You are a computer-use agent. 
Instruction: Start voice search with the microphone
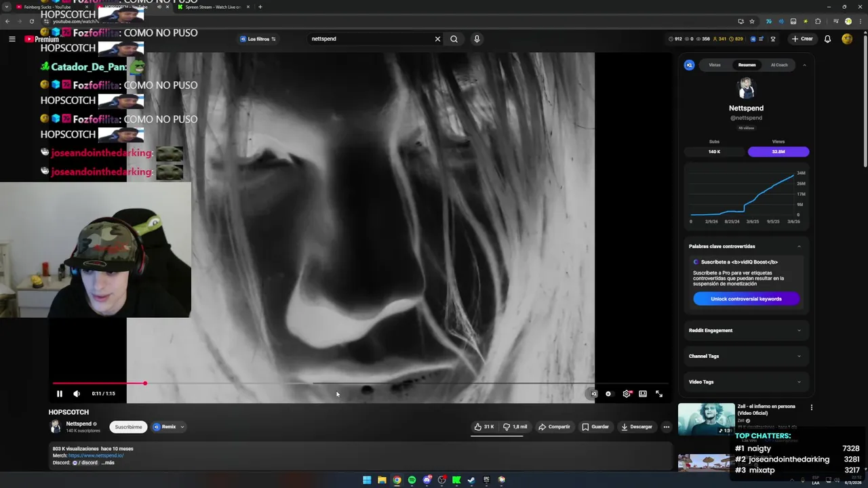point(477,39)
